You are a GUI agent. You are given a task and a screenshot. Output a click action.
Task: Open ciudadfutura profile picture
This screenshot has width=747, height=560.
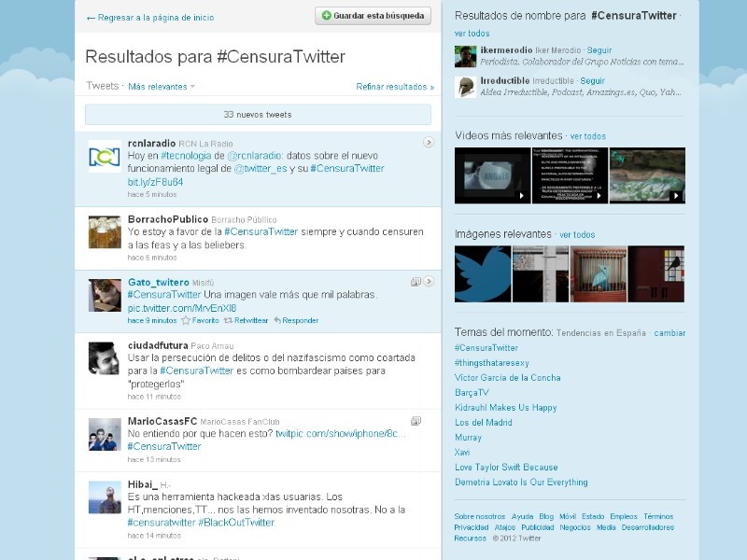coord(105,358)
